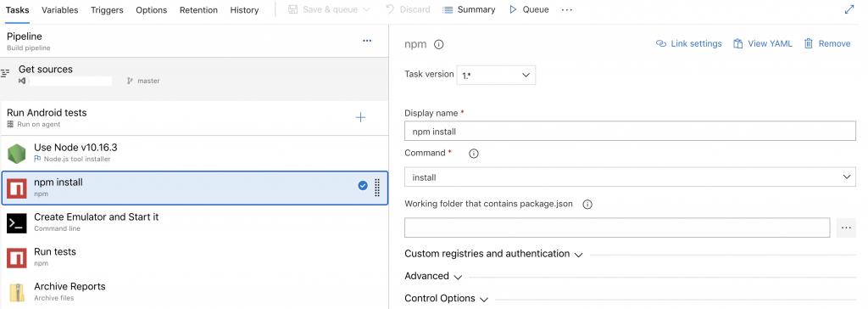Click the Discard button
Screen dimensions: 868x309
point(408,9)
